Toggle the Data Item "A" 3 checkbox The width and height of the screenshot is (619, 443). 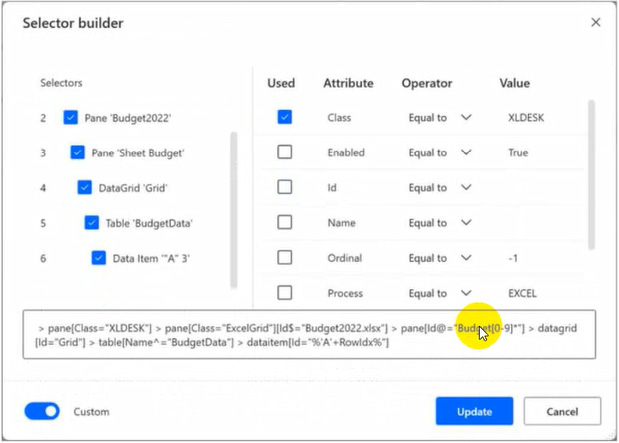coord(98,258)
